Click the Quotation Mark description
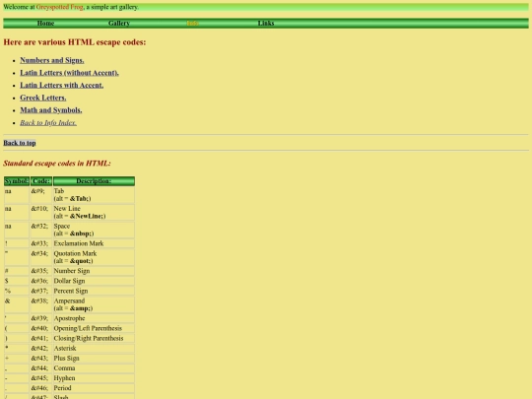The height and width of the screenshot is (399, 532). [94, 257]
